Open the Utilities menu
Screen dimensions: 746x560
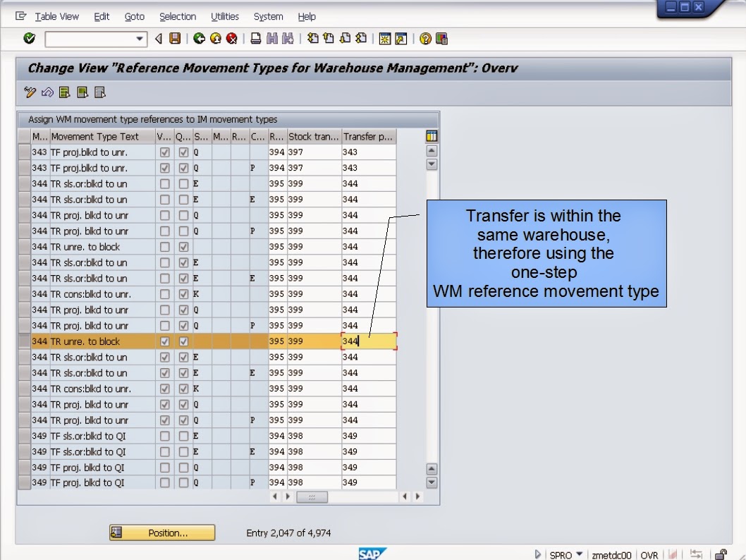(225, 16)
